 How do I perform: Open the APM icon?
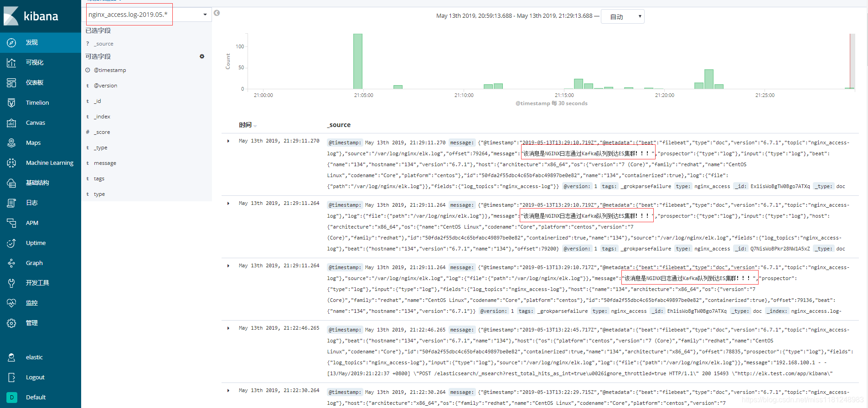(11, 223)
